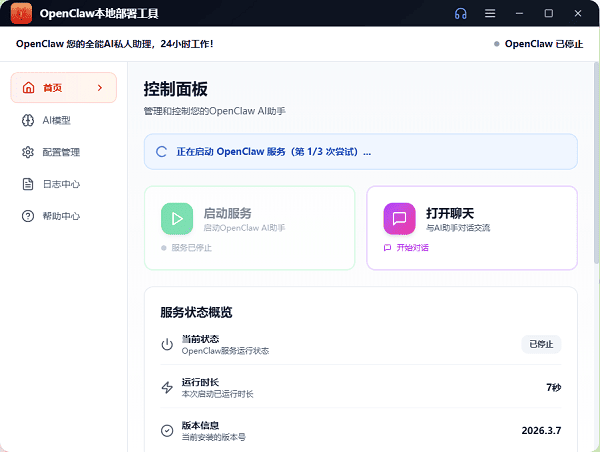The width and height of the screenshot is (600, 452).
Task: Click the purple chat bubble icon
Action: (399, 219)
